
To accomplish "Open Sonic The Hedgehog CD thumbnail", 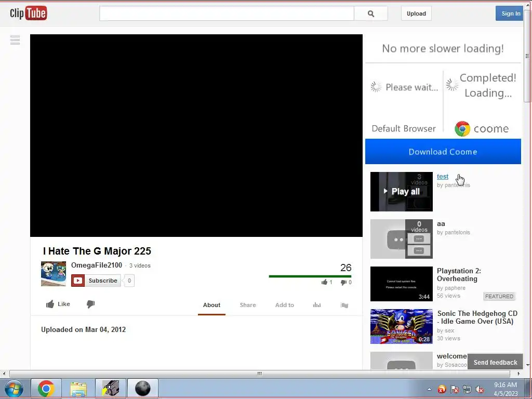I will 402,326.
